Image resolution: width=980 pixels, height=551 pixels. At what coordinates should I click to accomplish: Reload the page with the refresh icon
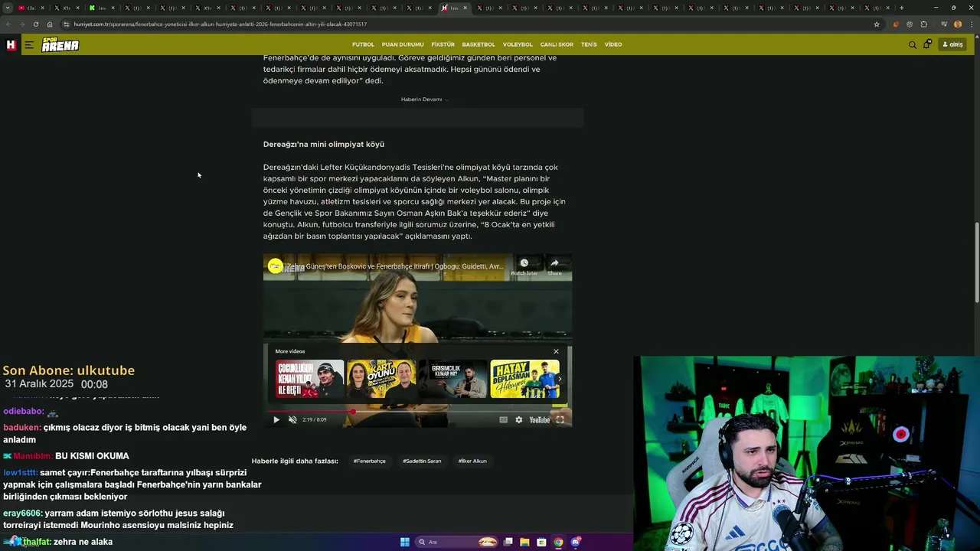pyautogui.click(x=35, y=24)
